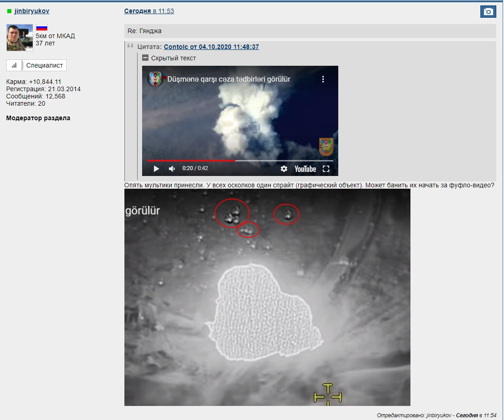This screenshot has width=504, height=420.
Task: Open video settings gear icon
Action: 284,169
